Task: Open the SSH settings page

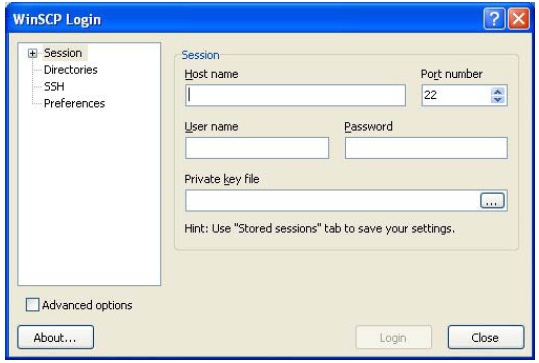Action: click(x=54, y=87)
